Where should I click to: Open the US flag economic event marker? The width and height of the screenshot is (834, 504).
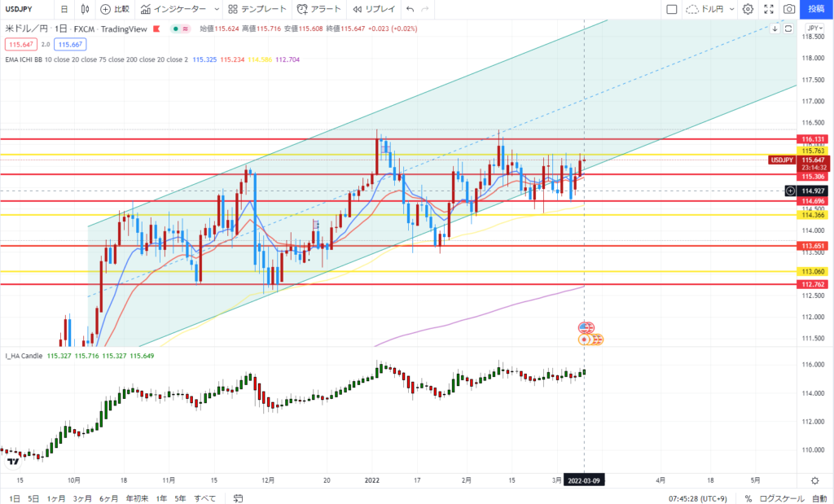[585, 327]
